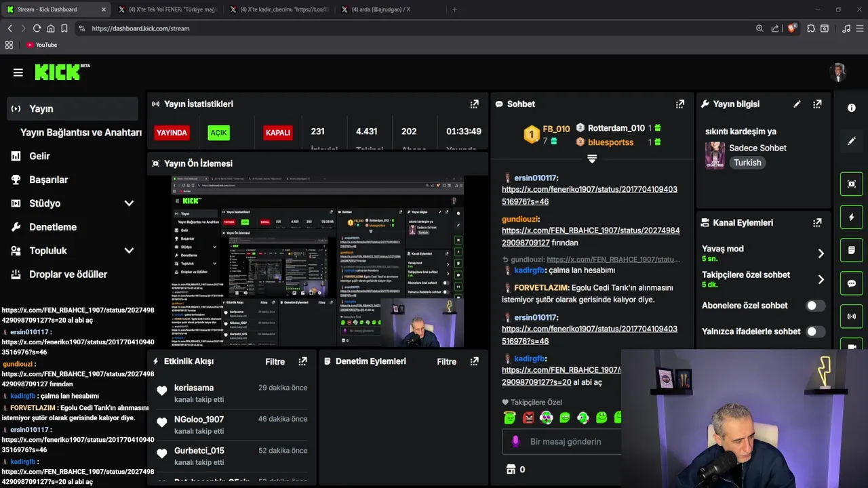Click the stream preview video
This screenshot has height=488, width=868.
317,262
